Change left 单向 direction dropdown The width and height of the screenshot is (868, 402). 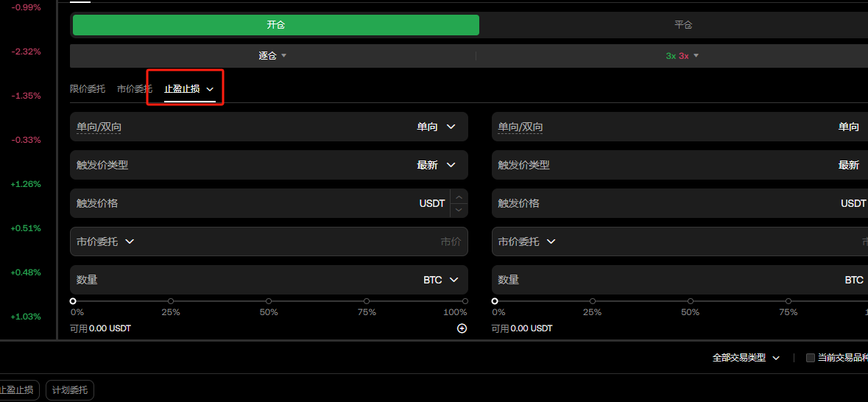(437, 127)
